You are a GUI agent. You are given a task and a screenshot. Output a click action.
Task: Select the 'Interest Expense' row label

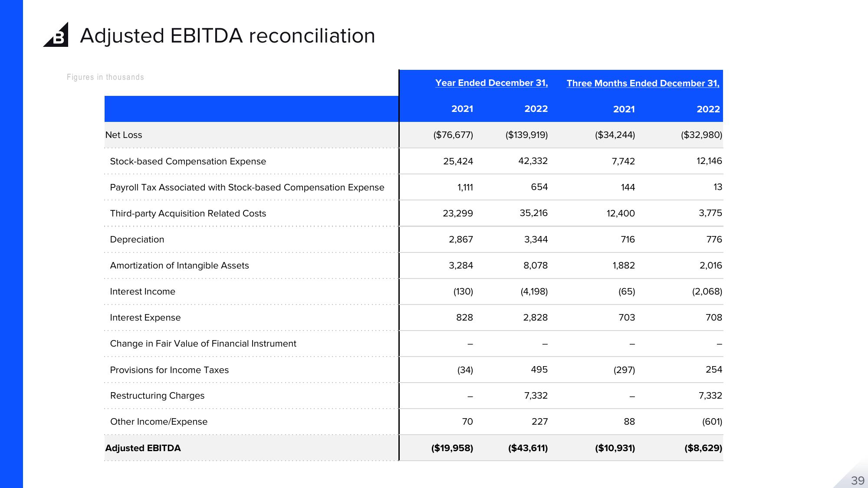point(145,318)
